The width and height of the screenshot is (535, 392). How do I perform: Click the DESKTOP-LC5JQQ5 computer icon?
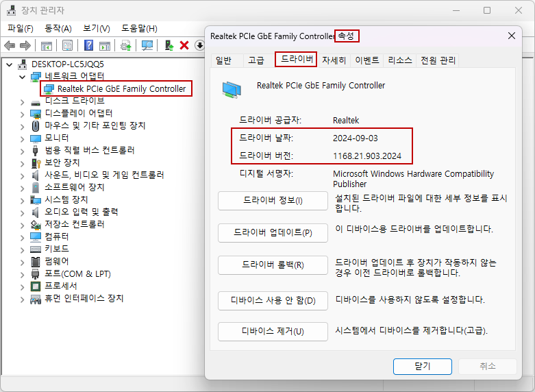click(23, 64)
